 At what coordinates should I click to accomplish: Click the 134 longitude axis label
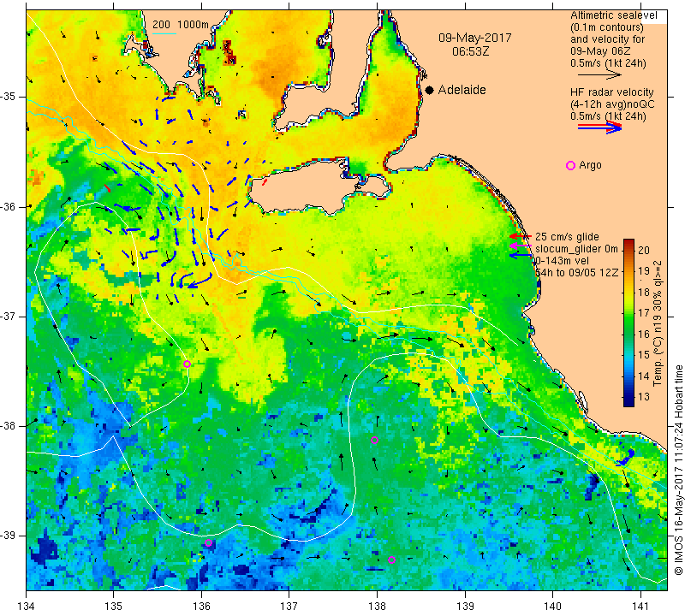point(27,607)
